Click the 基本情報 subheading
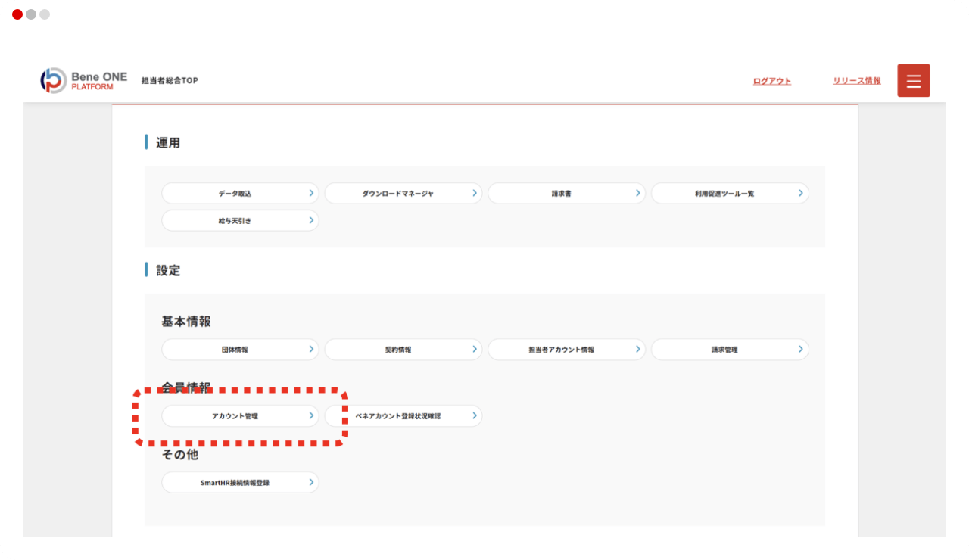This screenshot has width=969, height=560. (186, 322)
